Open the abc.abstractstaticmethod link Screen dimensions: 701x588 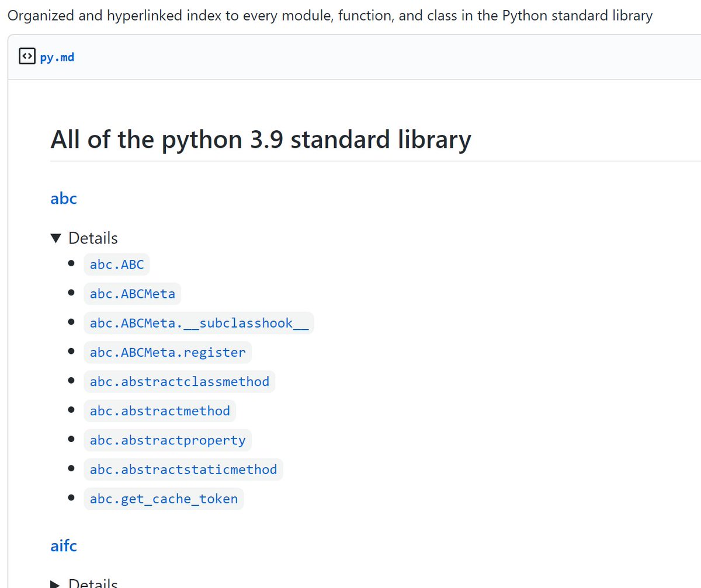(x=183, y=469)
